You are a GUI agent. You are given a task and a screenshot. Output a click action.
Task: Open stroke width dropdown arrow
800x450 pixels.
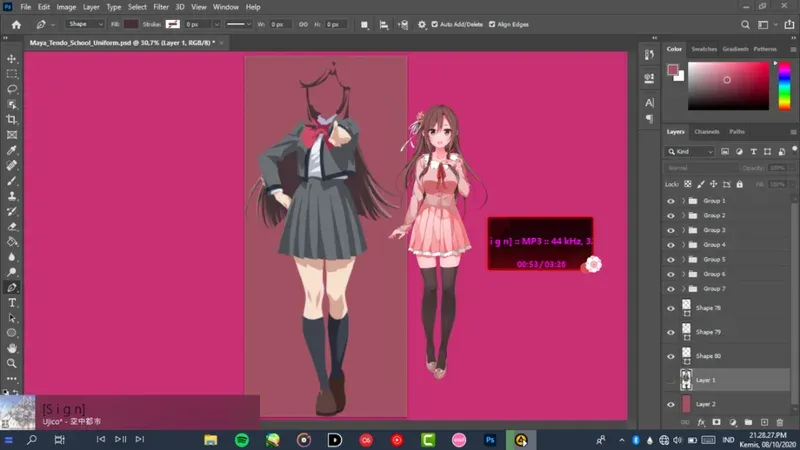[216, 24]
